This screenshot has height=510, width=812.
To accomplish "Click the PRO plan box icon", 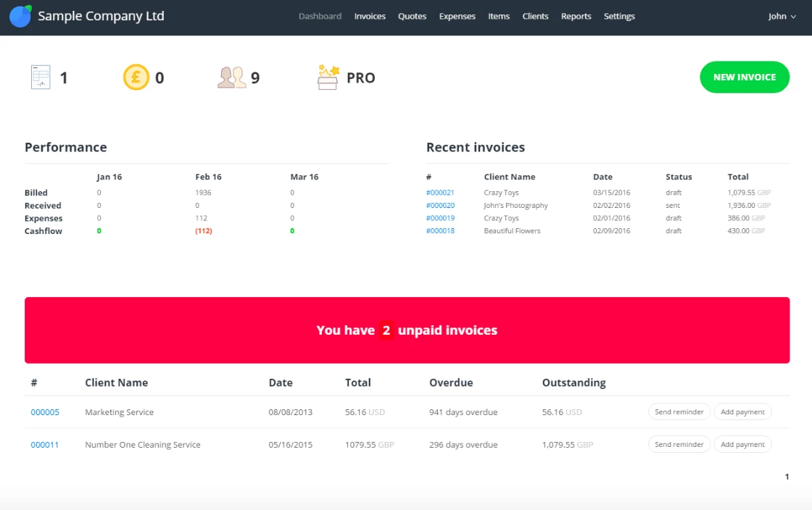I will [x=328, y=78].
